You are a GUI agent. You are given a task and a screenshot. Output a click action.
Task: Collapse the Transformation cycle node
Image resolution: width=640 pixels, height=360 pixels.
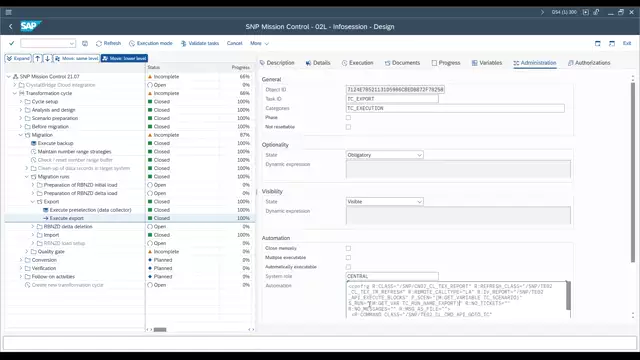coord(15,93)
